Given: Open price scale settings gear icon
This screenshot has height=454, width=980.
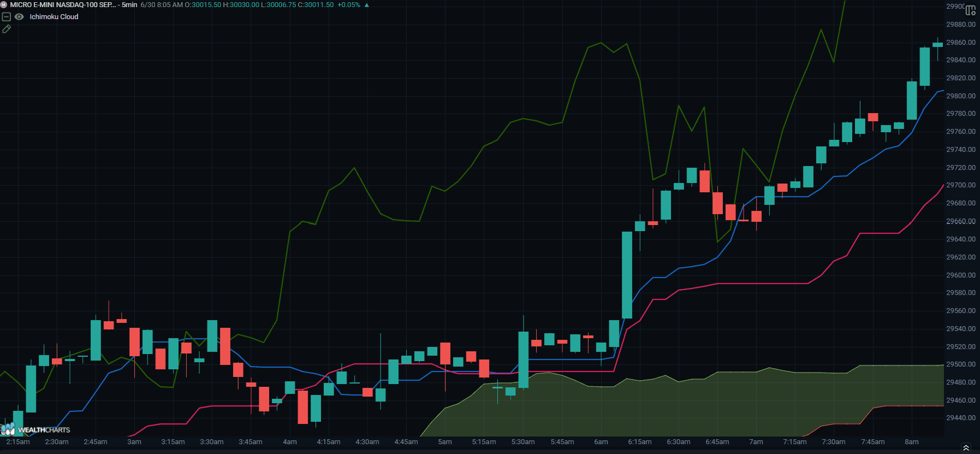Looking at the screenshot, I should 970,10.
